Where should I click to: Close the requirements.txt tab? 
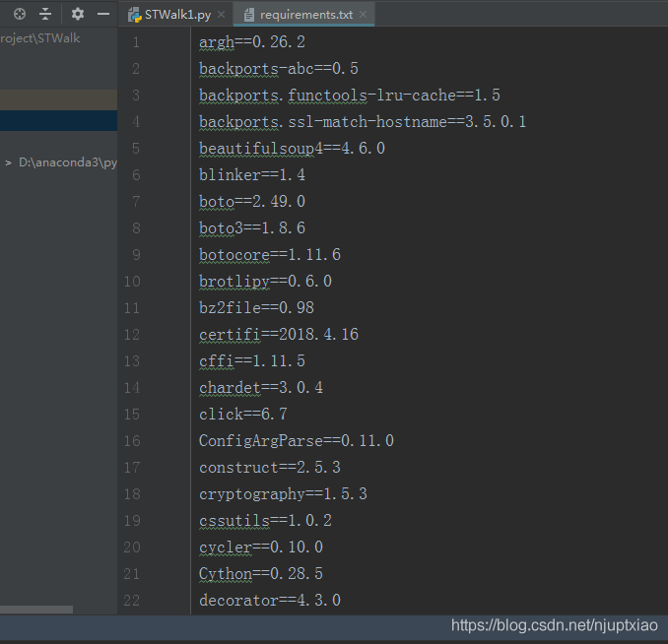point(363,15)
